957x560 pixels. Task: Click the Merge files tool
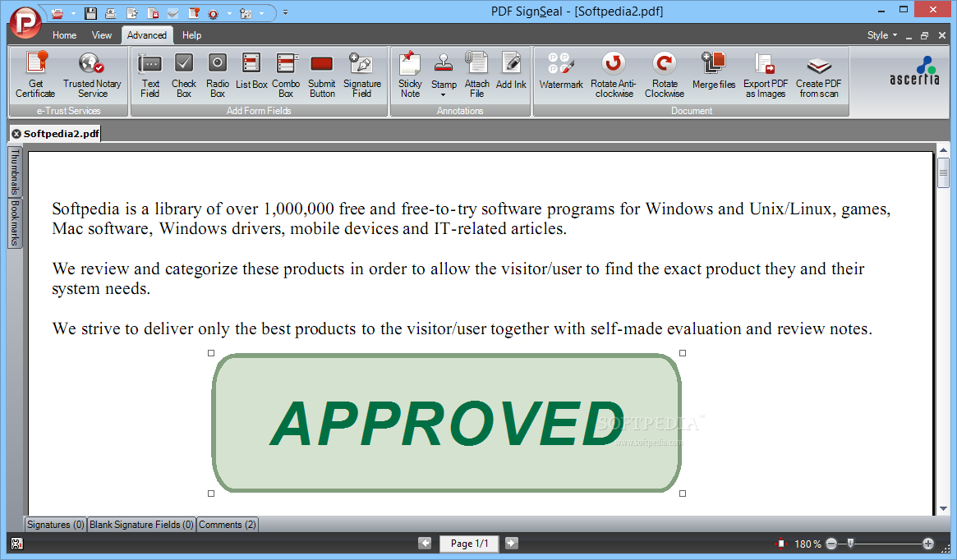(714, 72)
